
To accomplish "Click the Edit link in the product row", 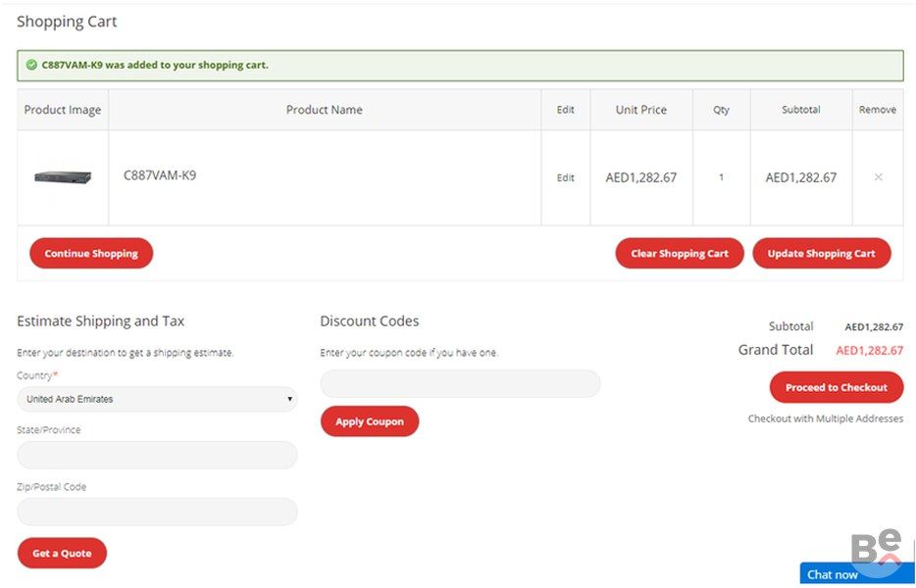I will 565,178.
